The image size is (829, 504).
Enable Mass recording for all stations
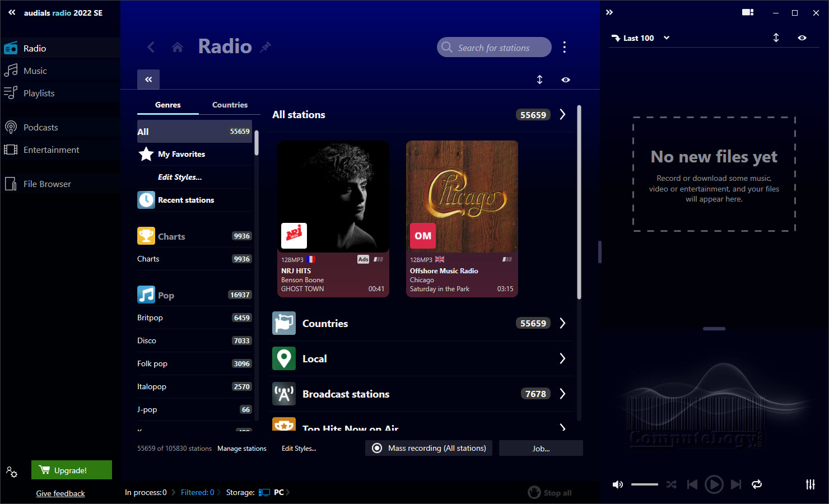point(428,448)
